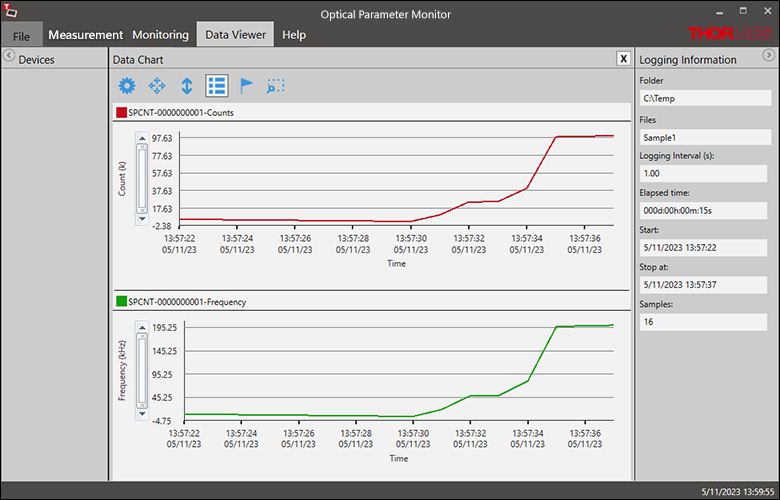Image resolution: width=780 pixels, height=500 pixels.
Task: Open chart settings gear icon
Action: [x=127, y=87]
